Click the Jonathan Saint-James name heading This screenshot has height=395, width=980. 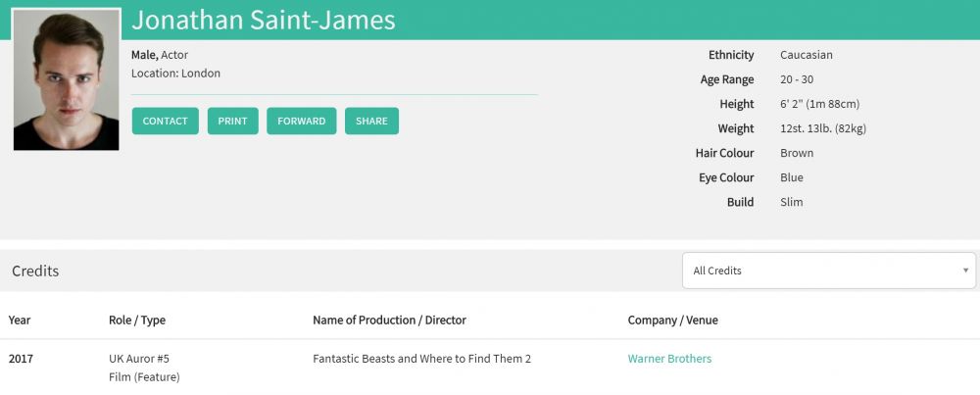[264, 20]
